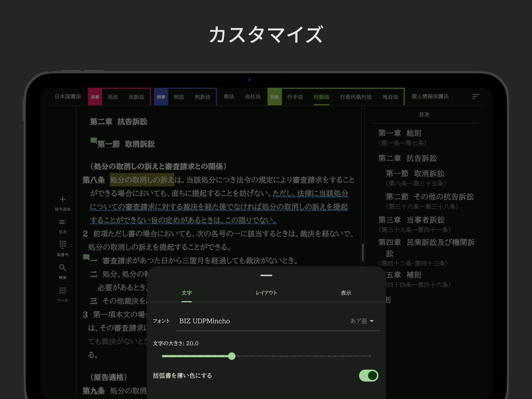532x399 pixels.
Task: Click the 第二章 抗告訴訟 heading in text
Action: click(x=119, y=122)
